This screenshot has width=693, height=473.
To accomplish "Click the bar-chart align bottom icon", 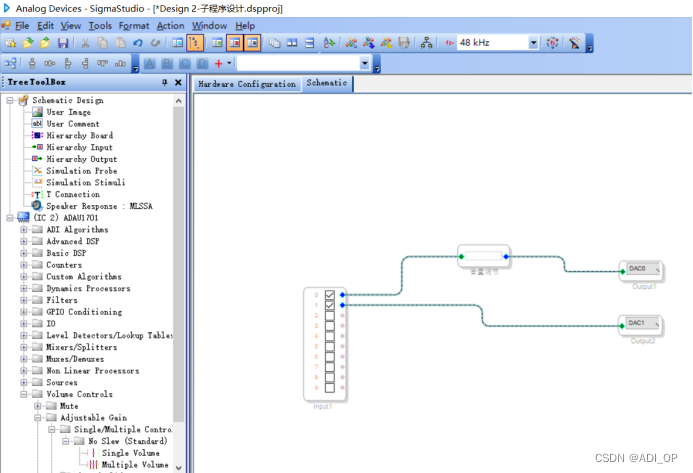I will click(x=120, y=63).
